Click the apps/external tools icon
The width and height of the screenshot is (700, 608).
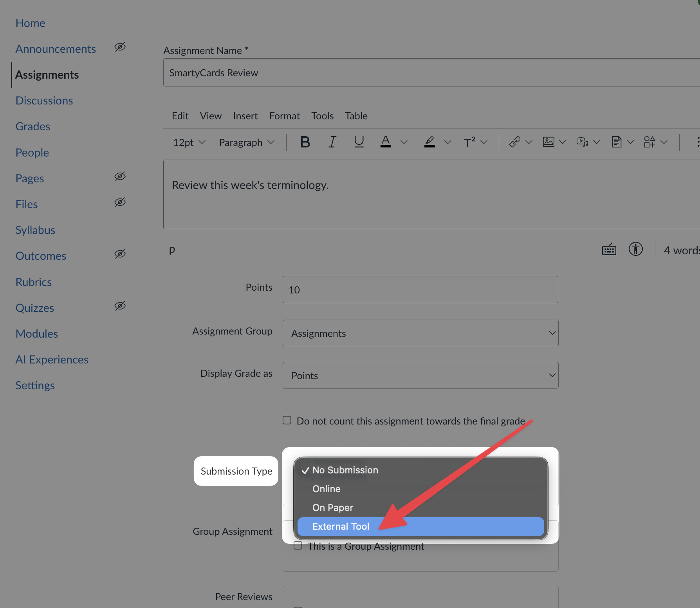[649, 142]
